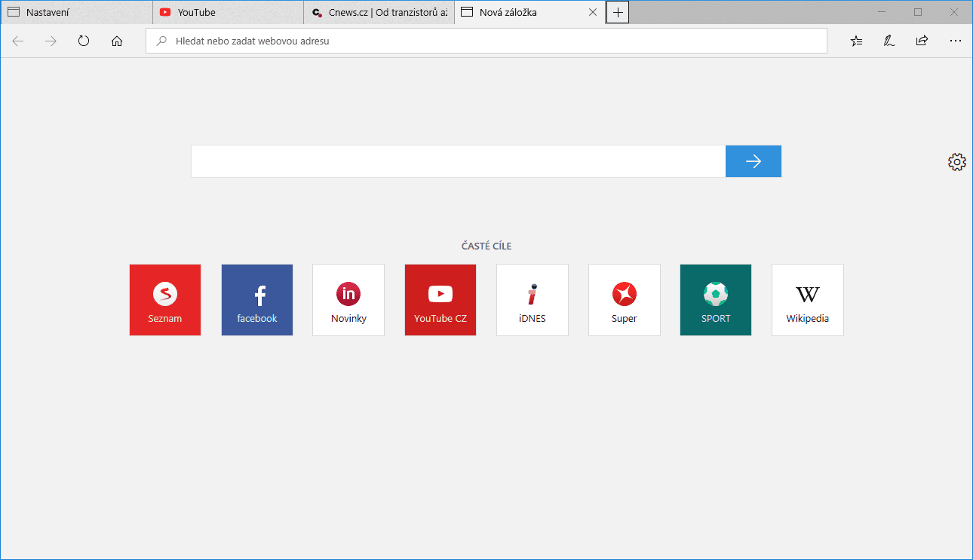
Task: Submit search with blue arrow button
Action: click(754, 161)
